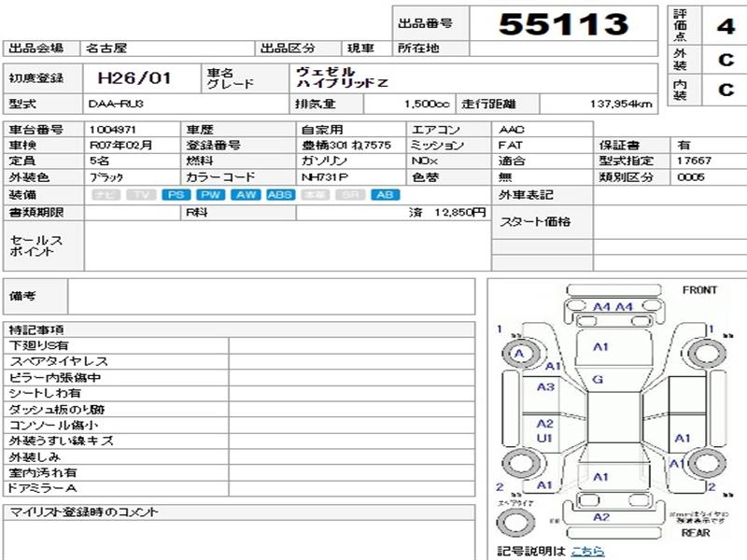Select the PW equipment badge

211,195
